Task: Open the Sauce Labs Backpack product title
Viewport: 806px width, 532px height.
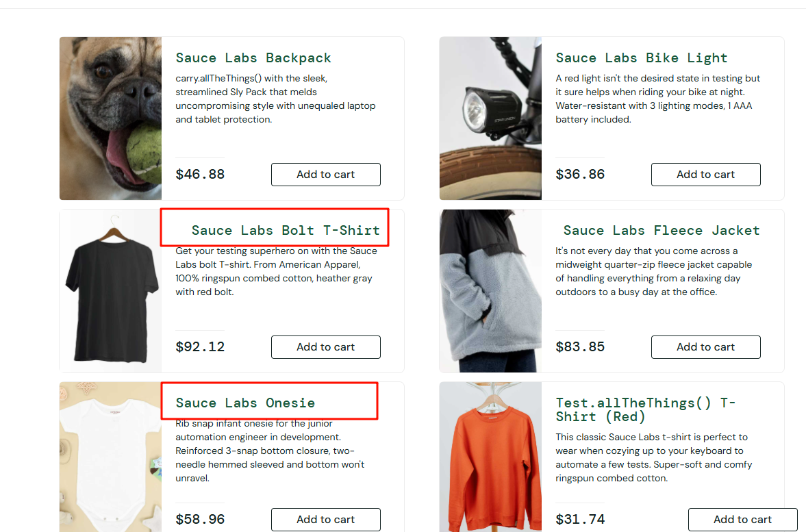Action: tap(253, 58)
